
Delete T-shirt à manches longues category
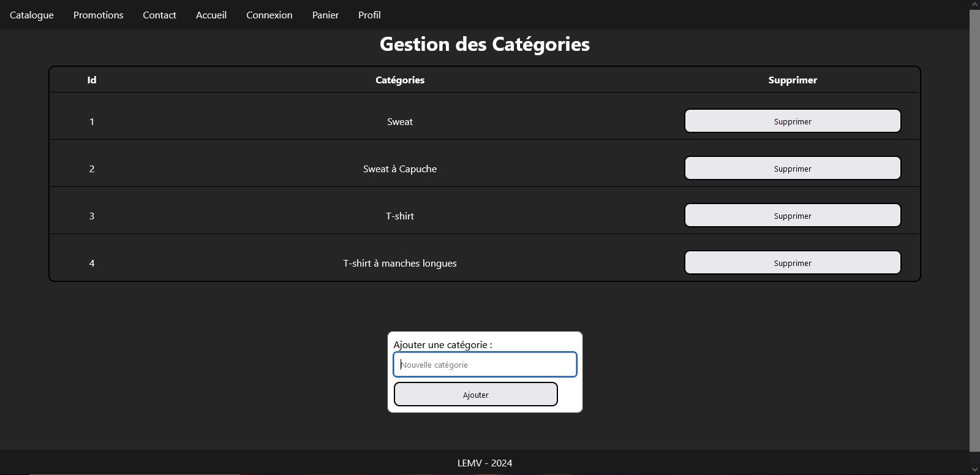pos(792,263)
